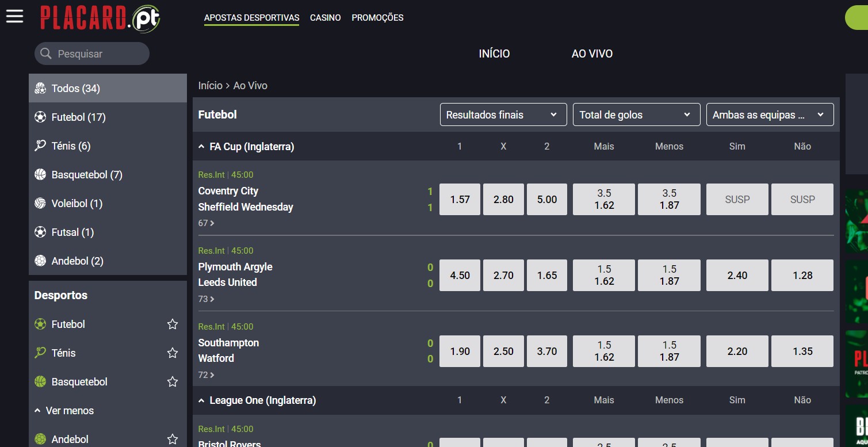Viewport: 868px width, 447px height.
Task: Open Ténis icon under Desportos
Action: [x=40, y=353]
